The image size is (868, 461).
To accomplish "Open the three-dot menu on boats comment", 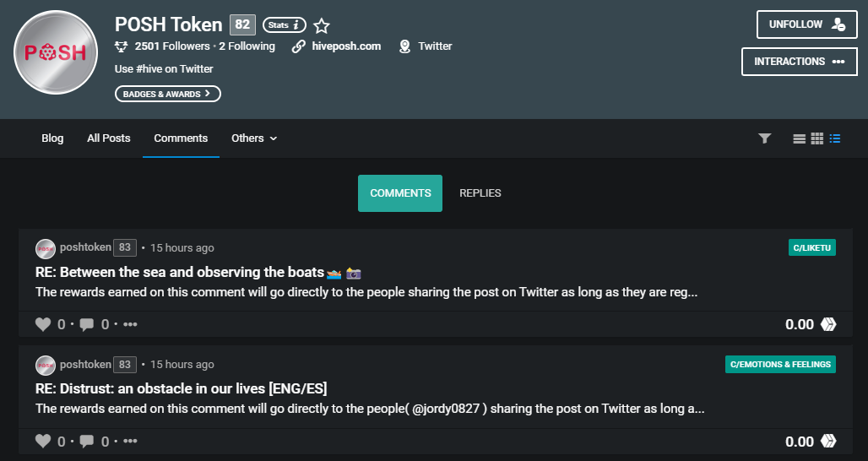I will click(x=130, y=324).
